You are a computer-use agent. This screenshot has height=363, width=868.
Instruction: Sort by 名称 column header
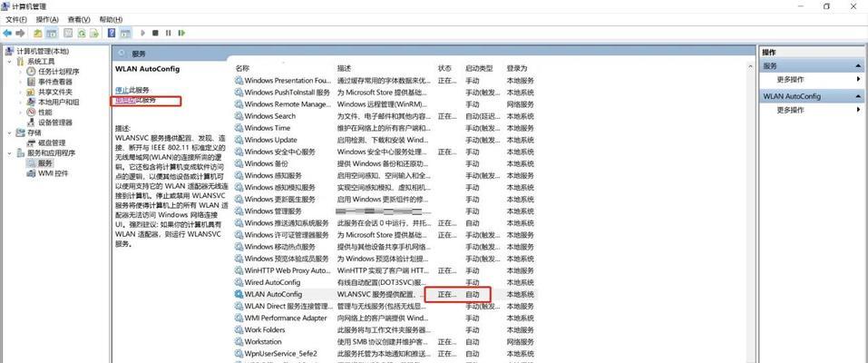tap(242, 68)
